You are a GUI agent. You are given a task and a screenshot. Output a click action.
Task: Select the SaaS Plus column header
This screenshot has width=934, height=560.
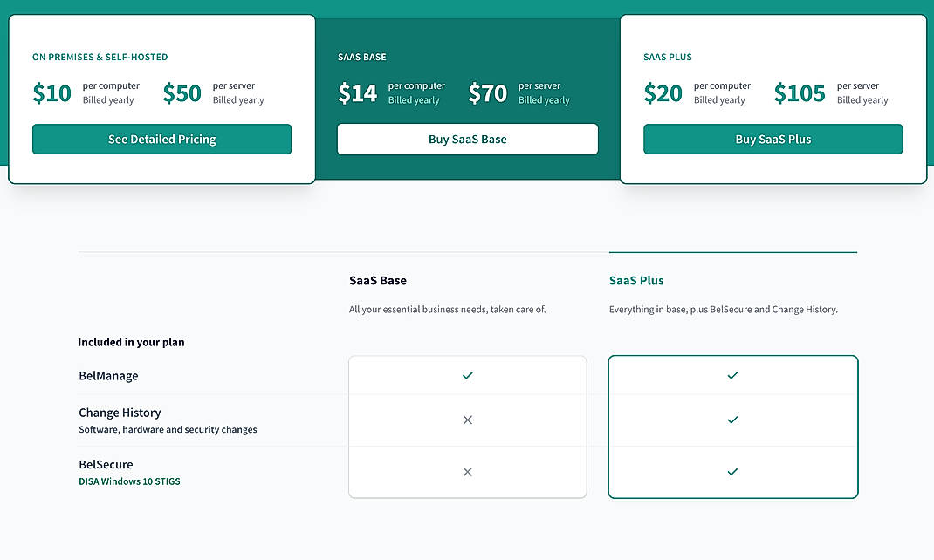coord(635,280)
